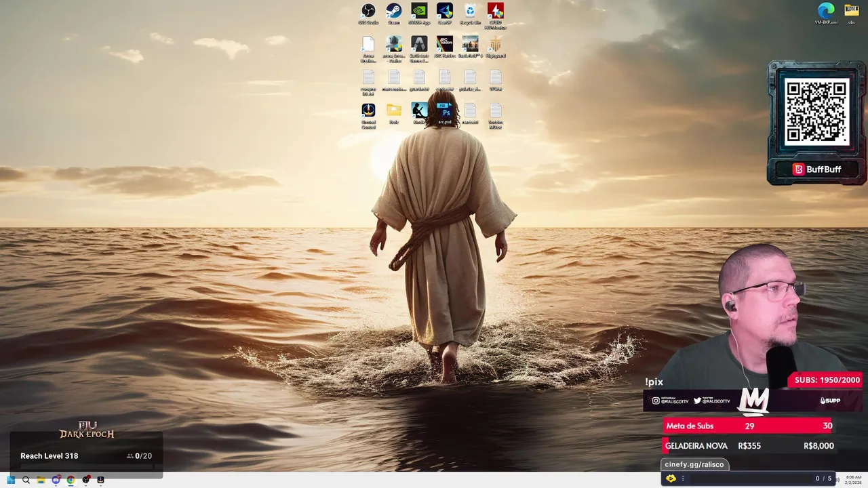868x488 pixels.
Task: Open the obs folder in the corner
Action: coord(852,14)
